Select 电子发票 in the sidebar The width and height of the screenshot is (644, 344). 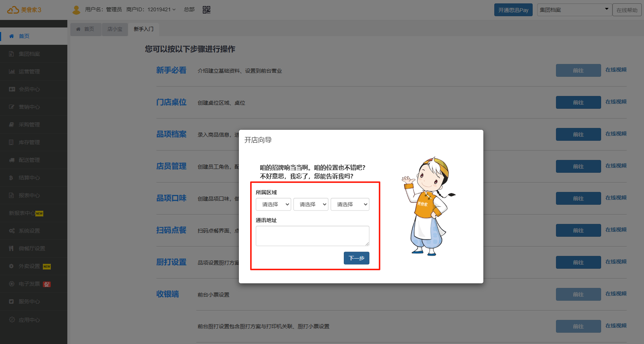29,284
